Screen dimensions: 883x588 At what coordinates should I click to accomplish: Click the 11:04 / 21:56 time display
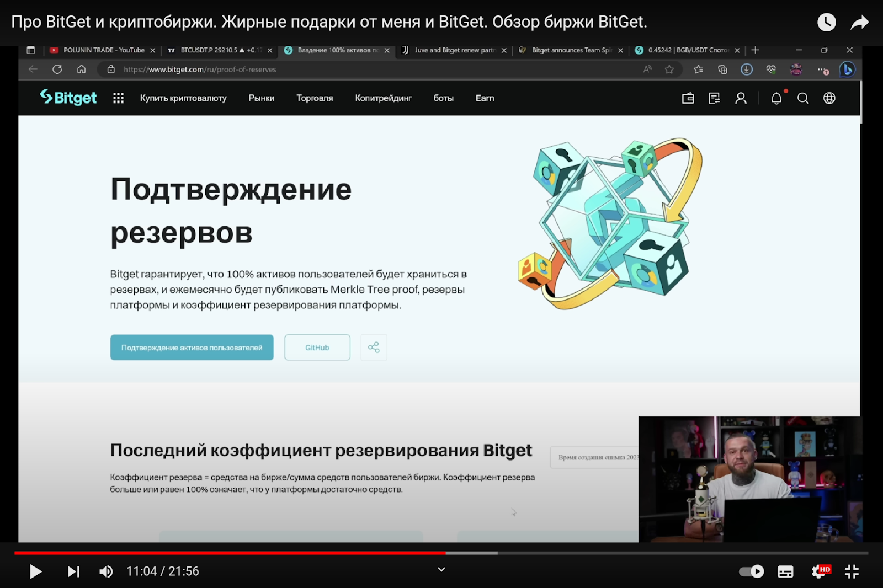(163, 571)
